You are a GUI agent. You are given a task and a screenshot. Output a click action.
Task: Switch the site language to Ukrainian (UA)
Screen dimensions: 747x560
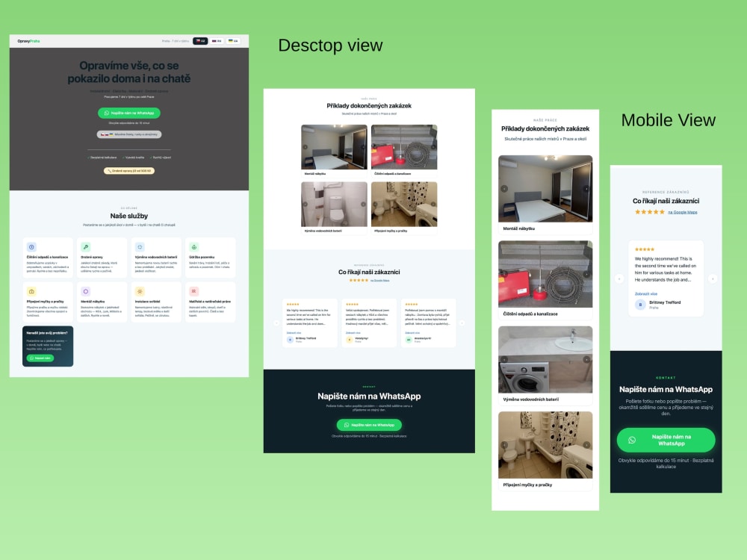[233, 41]
